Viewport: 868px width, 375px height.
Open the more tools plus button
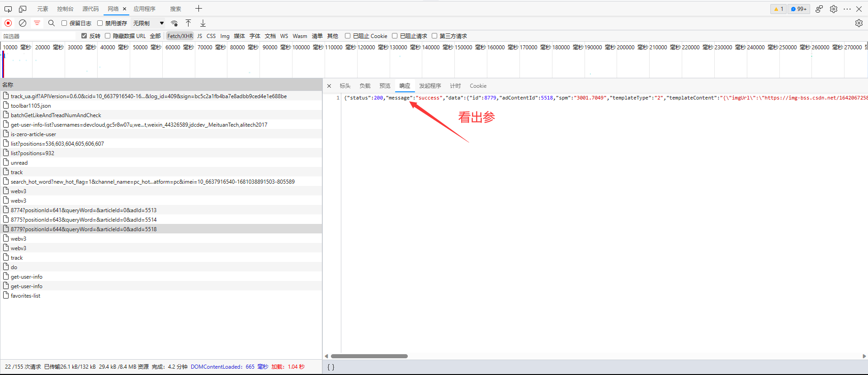[x=198, y=9]
